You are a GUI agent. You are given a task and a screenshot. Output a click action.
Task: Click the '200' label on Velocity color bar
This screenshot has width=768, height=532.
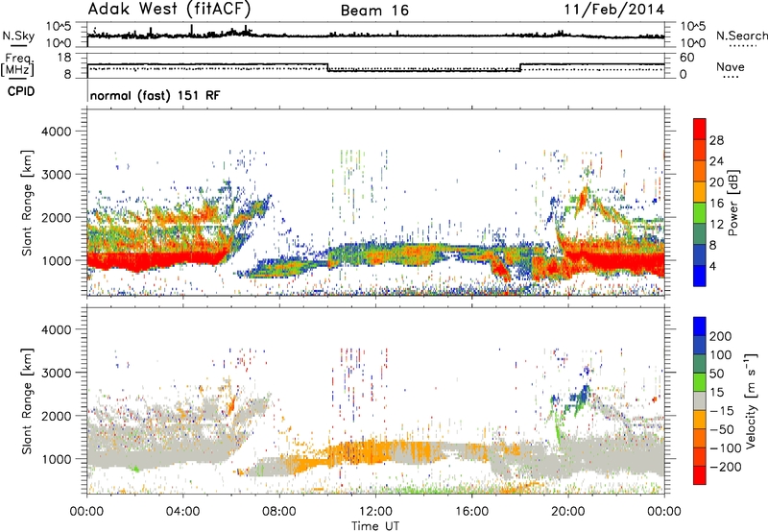pyautogui.click(x=721, y=336)
